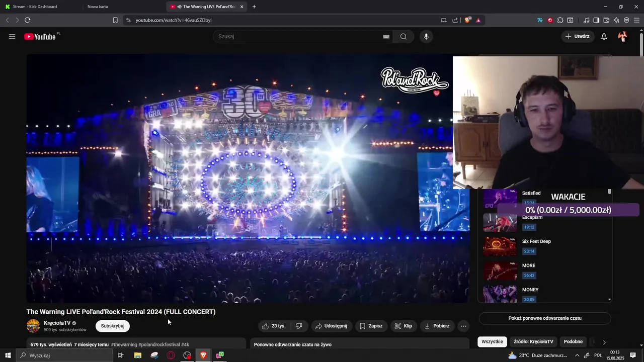This screenshot has height=362, width=644.
Task: Open the Windows notification center
Action: coord(633,355)
